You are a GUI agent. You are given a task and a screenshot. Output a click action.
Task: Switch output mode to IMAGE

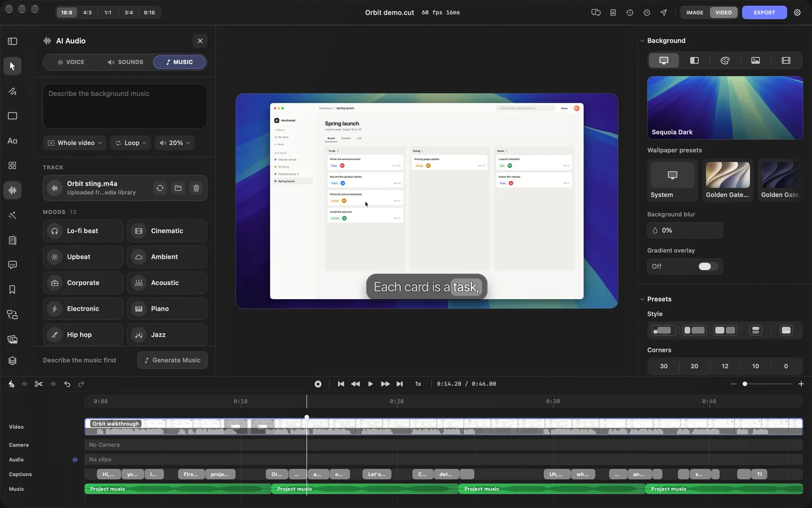695,13
